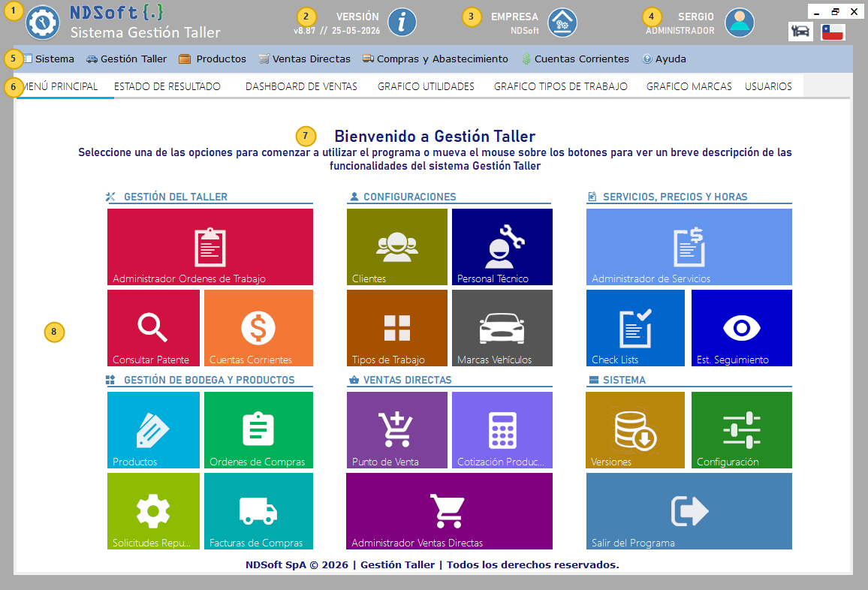
Task: Open the Punto de Venta tile
Action: pyautogui.click(x=397, y=430)
